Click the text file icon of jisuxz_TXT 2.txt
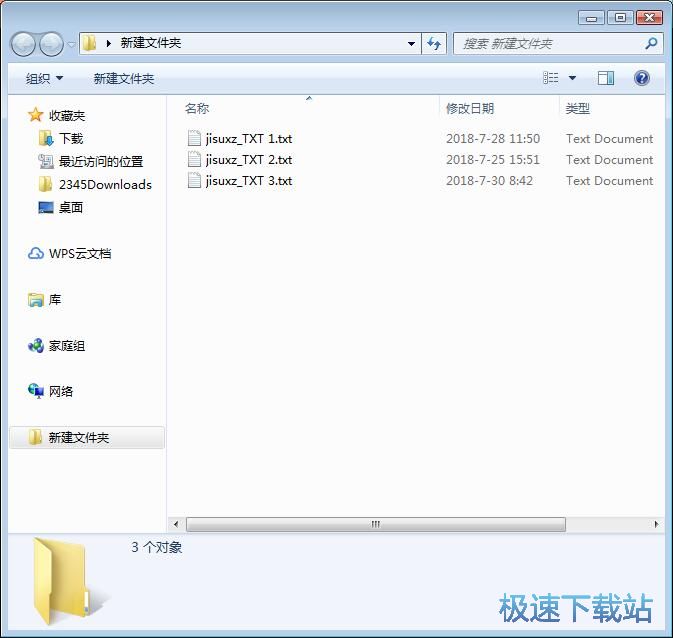 [194, 159]
